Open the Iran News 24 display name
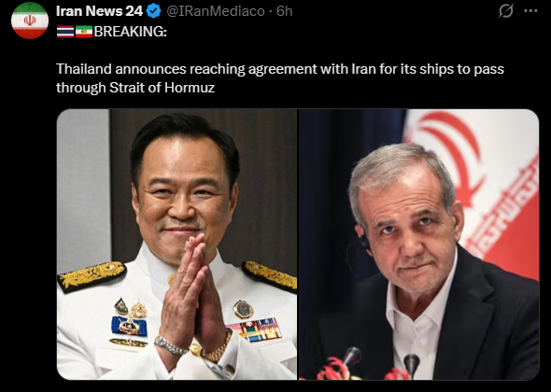 coord(99,11)
